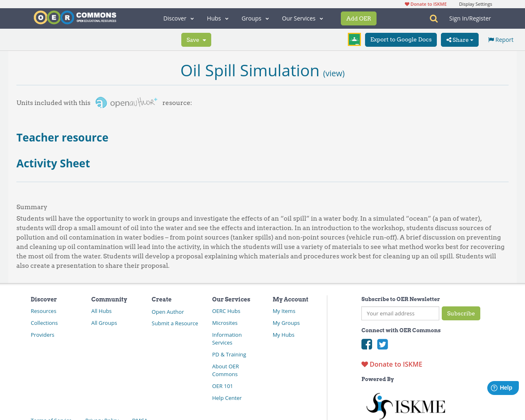525x420 pixels.
Task: Open the Twitter page for OER Commons
Action: pyautogui.click(x=382, y=344)
